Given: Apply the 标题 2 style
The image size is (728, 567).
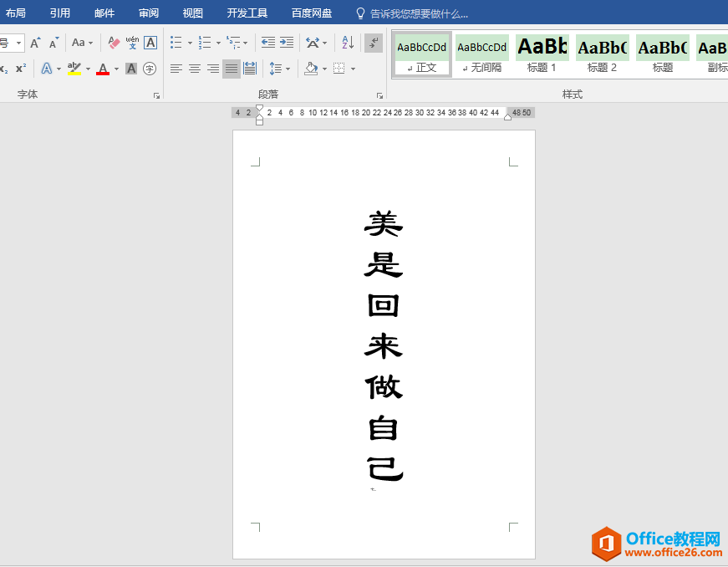Looking at the screenshot, I should (x=602, y=54).
